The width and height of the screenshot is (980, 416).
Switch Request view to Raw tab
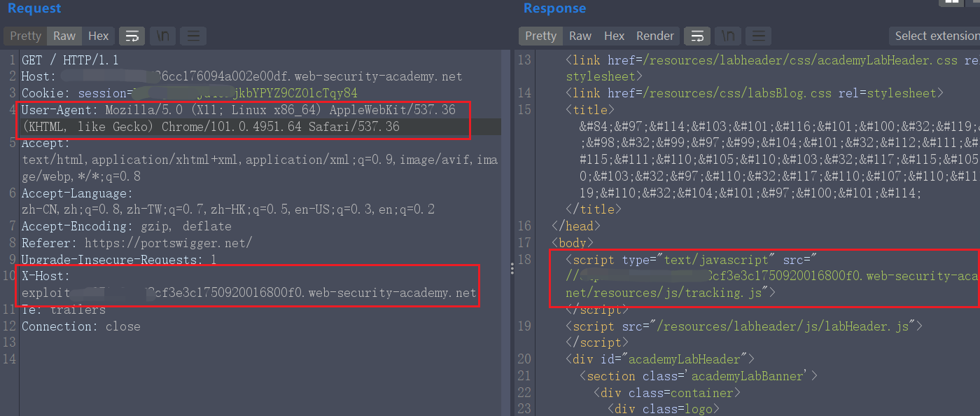click(x=64, y=36)
